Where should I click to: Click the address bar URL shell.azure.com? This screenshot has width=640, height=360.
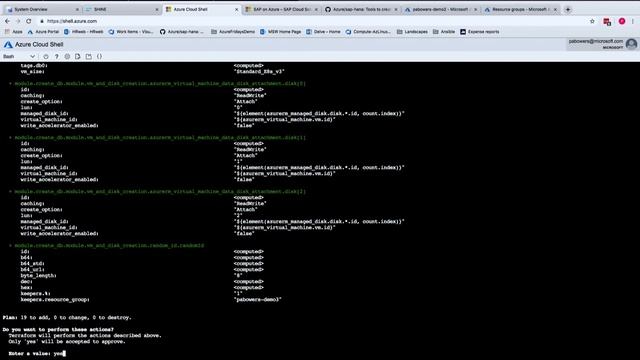point(72,21)
